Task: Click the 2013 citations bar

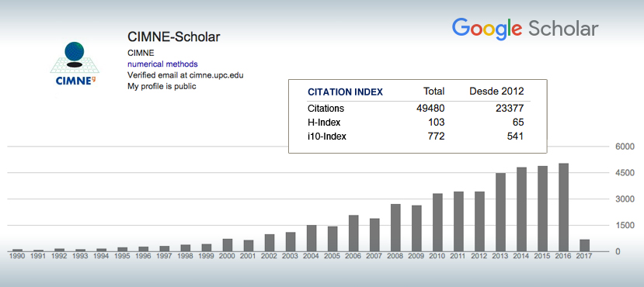Action: (x=500, y=213)
